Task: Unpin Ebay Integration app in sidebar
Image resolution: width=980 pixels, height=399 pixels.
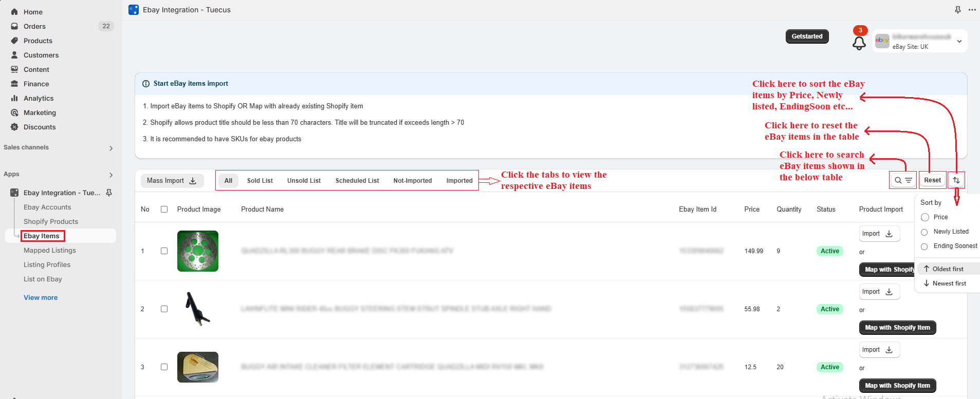Action: point(109,193)
